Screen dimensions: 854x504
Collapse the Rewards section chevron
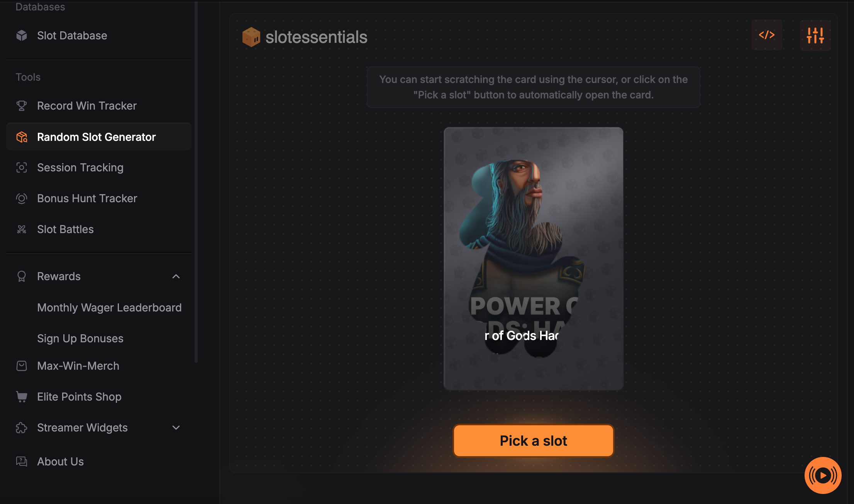click(x=176, y=276)
